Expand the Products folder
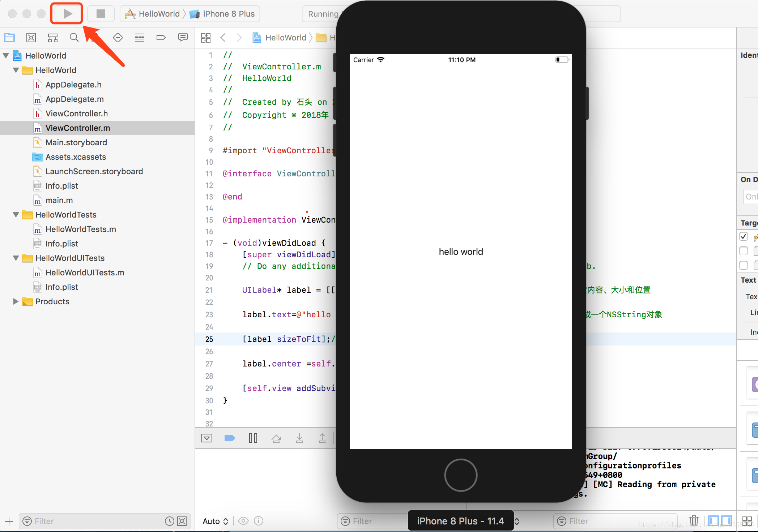Image resolution: width=758 pixels, height=532 pixels. pyautogui.click(x=16, y=301)
